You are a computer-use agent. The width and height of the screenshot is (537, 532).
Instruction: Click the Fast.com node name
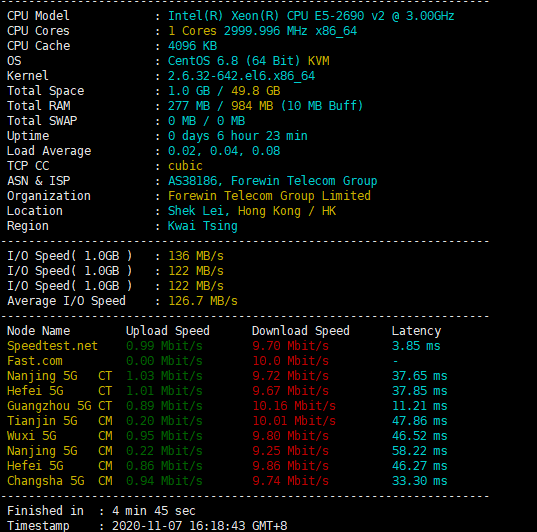click(x=35, y=361)
